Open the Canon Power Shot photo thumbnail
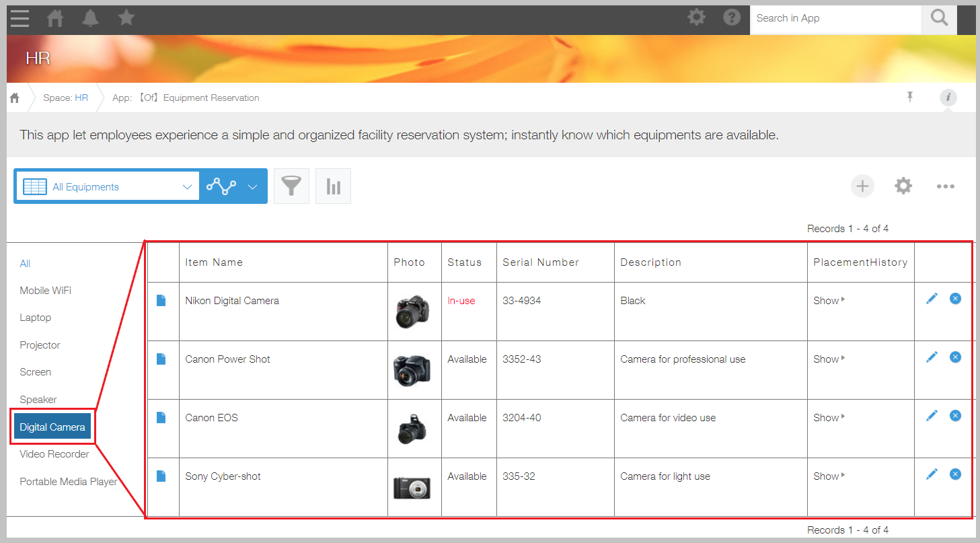Screen dimensions: 980x543 click(412, 370)
